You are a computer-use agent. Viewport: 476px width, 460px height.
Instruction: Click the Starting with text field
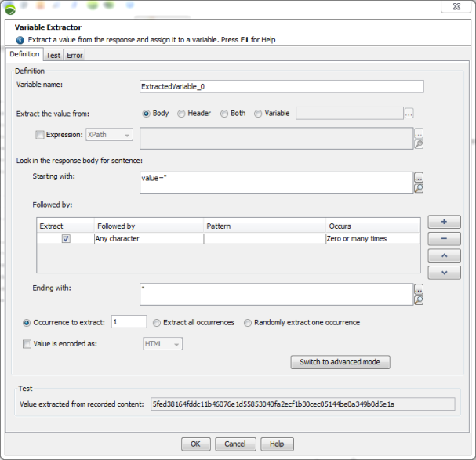(x=277, y=183)
